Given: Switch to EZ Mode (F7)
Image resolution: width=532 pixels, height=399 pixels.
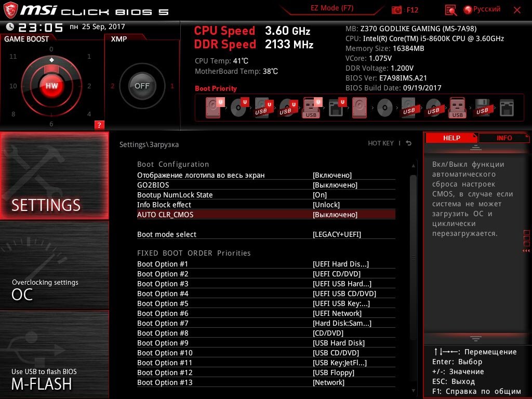Looking at the screenshot, I should pos(332,8).
